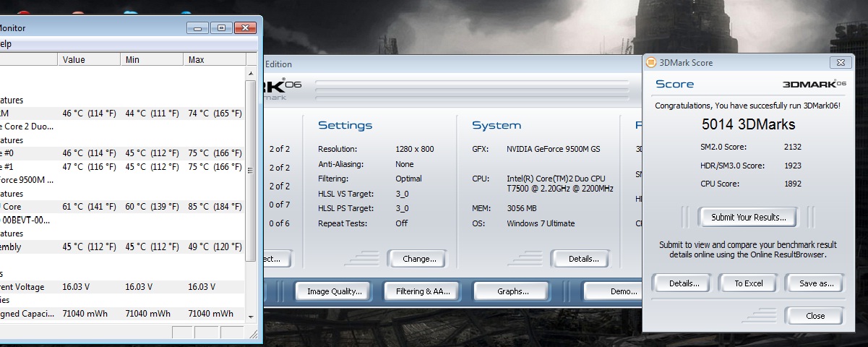
Task: Open Change settings button
Action: pyautogui.click(x=418, y=259)
